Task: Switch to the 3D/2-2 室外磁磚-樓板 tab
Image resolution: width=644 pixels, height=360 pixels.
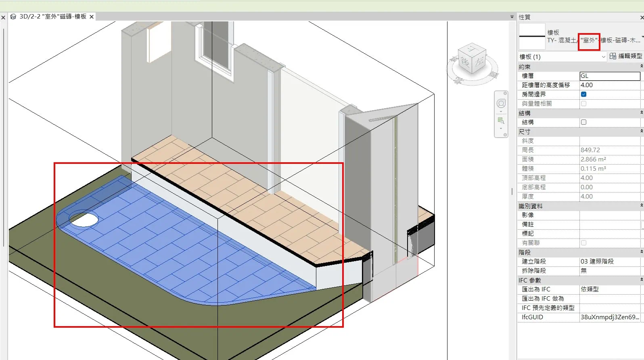Action: [x=53, y=17]
